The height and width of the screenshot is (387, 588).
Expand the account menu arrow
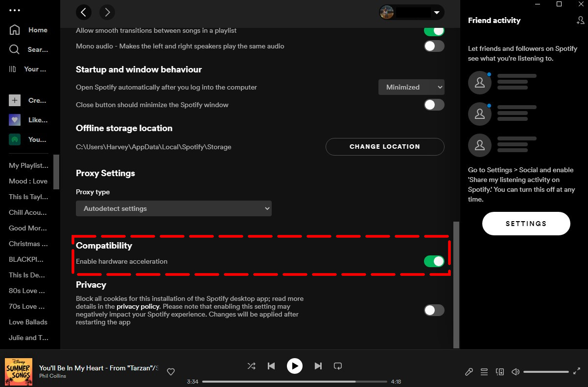coord(437,12)
